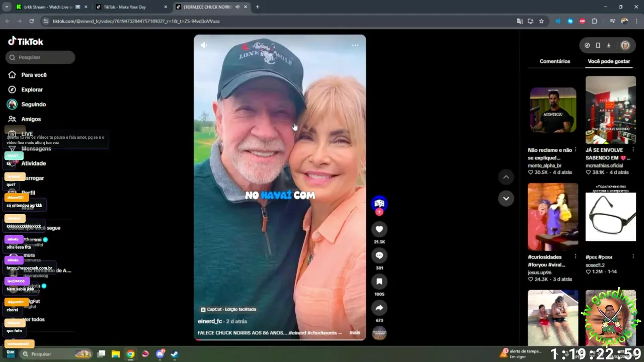Open the raspecash.com.br chat link
The width and height of the screenshot is (644, 362).
29,268
